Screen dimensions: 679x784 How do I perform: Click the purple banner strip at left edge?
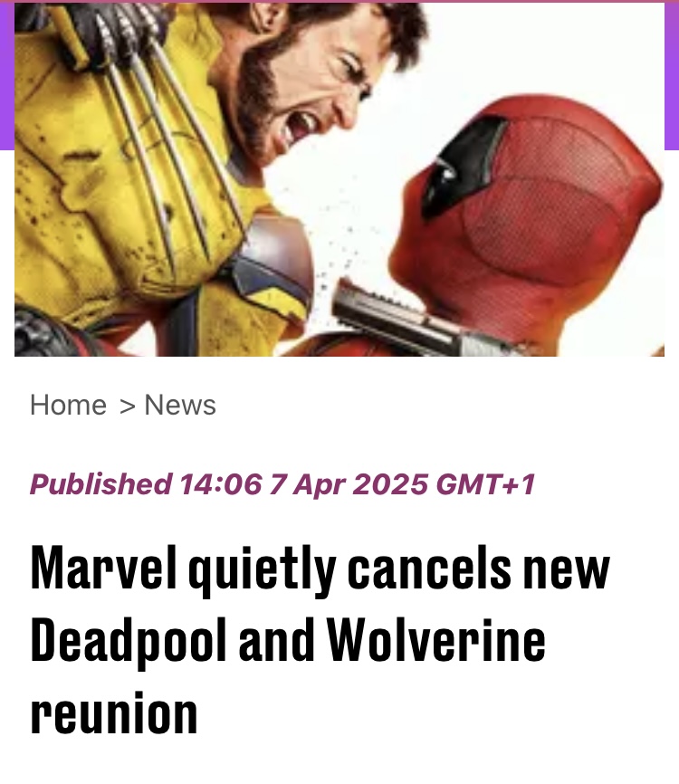[x=7, y=76]
